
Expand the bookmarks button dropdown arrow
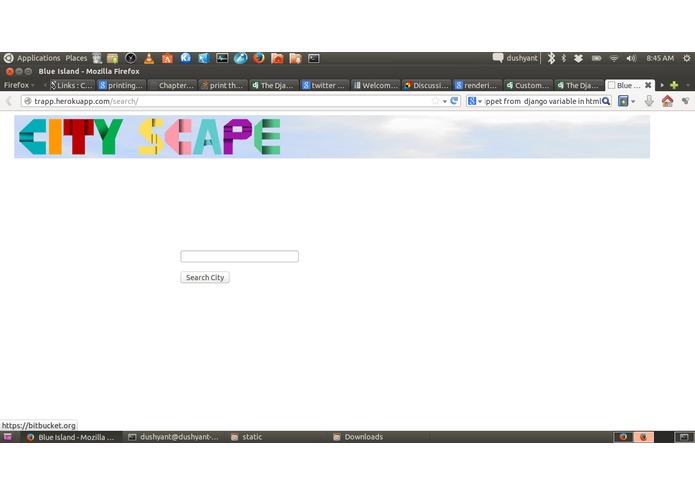click(x=633, y=101)
